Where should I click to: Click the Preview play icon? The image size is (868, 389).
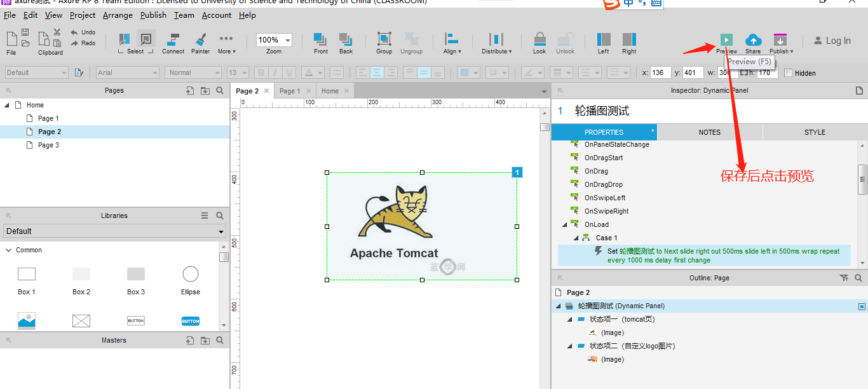click(726, 39)
